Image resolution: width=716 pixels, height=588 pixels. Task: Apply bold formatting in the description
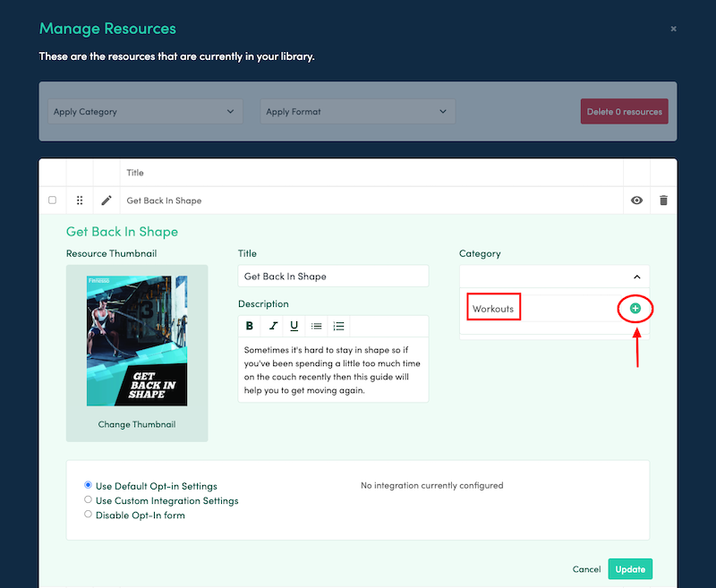[250, 326]
